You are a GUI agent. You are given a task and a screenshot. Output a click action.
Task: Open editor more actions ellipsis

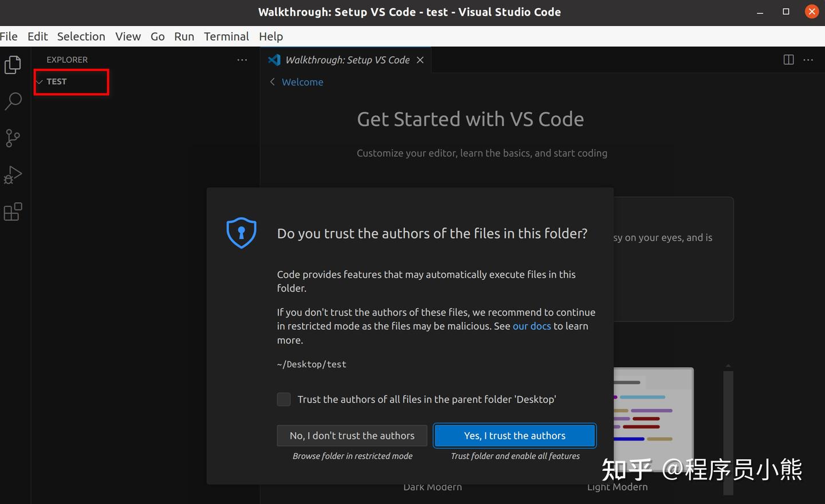(808, 60)
